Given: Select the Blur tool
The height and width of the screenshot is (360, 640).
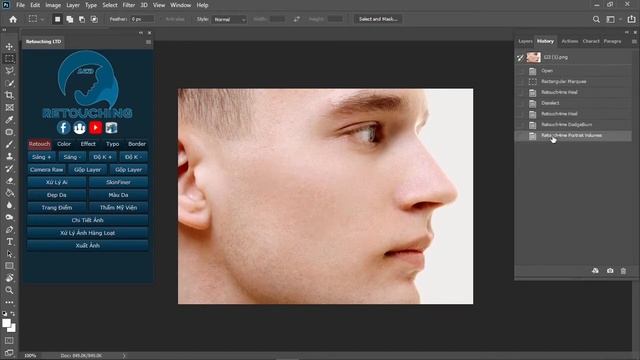Looking at the screenshot, I should point(9,205).
